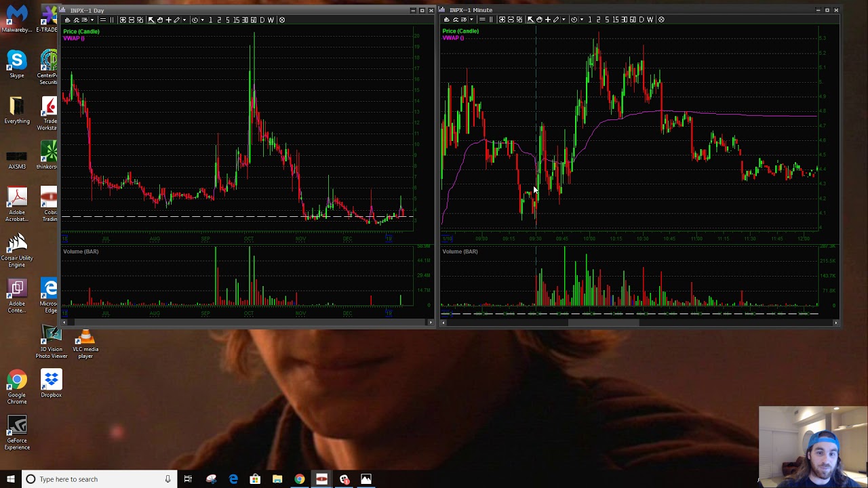This screenshot has height=488, width=868.
Task: Open Dropbox desktop shortcut
Action: coord(51,384)
